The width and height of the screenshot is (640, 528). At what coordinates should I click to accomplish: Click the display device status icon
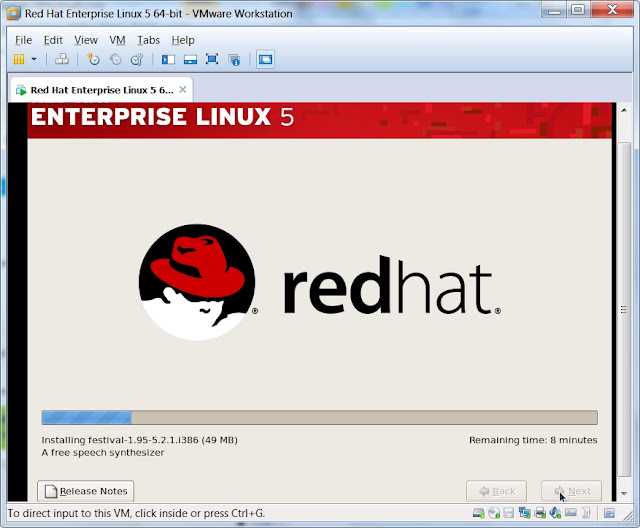(571, 512)
